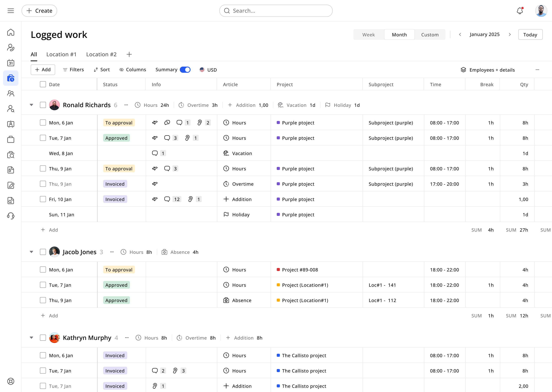
Task: Open the home sidebar icon
Action: [11, 32]
